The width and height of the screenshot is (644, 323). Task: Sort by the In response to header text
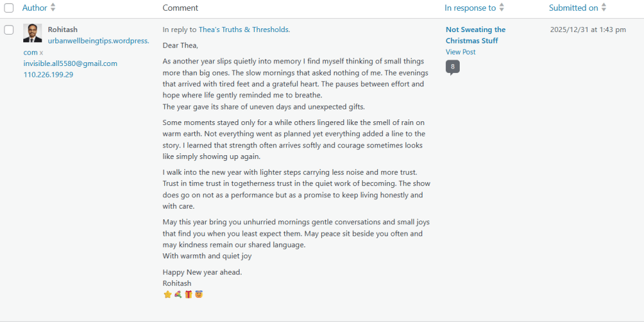pyautogui.click(x=470, y=8)
